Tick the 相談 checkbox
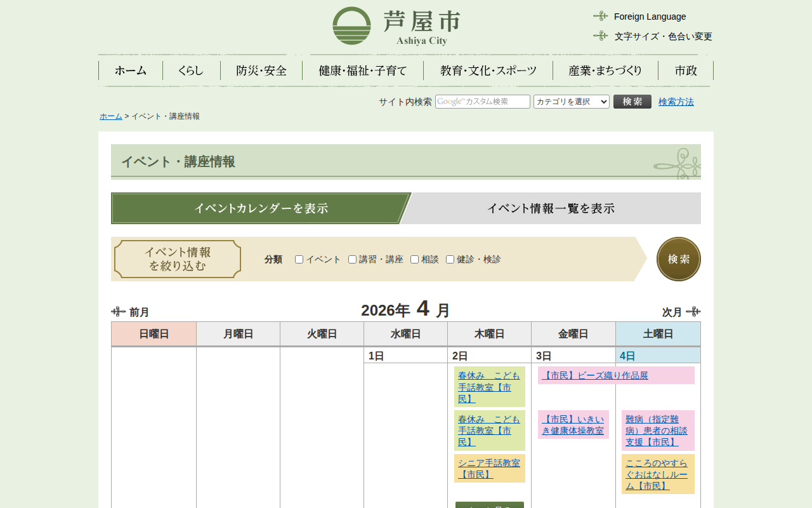Viewport: 812px width, 508px height. (x=415, y=260)
